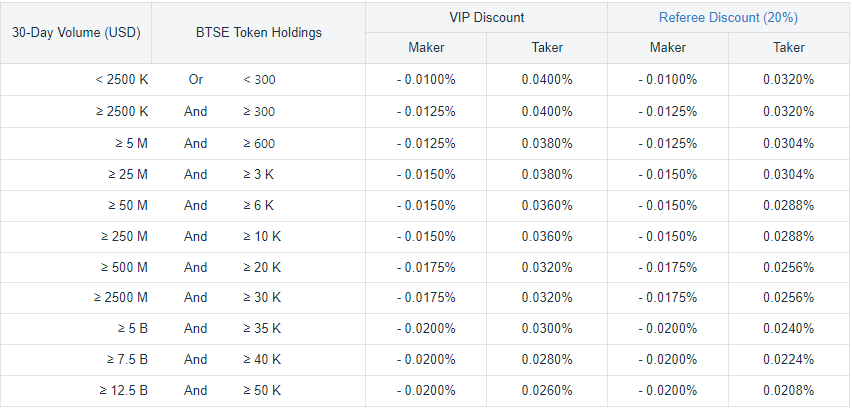The height and width of the screenshot is (410, 852).
Task: Select the BTSE Token Holdings header
Action: pyautogui.click(x=259, y=32)
